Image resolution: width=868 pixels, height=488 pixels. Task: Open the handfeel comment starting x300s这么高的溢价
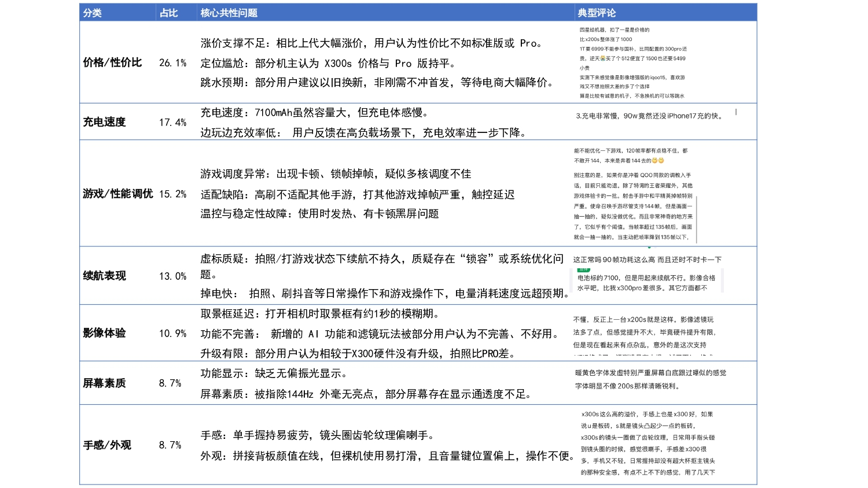[x=648, y=443]
